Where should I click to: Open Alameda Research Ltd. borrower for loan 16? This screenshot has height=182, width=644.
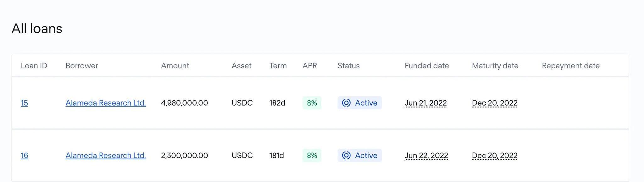tap(106, 156)
